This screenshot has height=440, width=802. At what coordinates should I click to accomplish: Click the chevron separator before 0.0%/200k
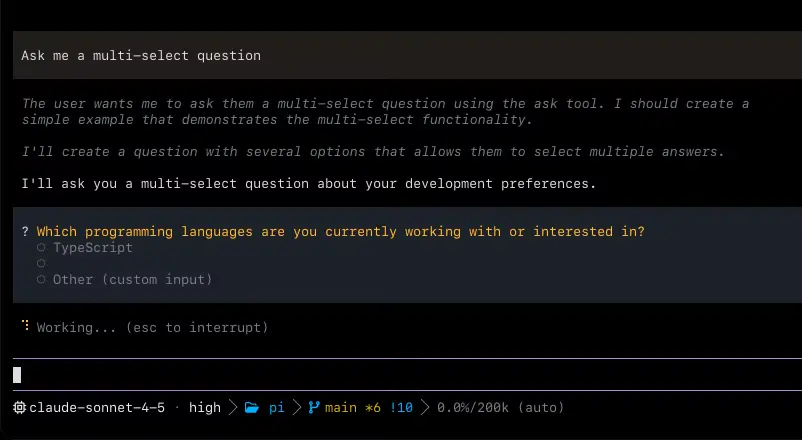click(425, 407)
